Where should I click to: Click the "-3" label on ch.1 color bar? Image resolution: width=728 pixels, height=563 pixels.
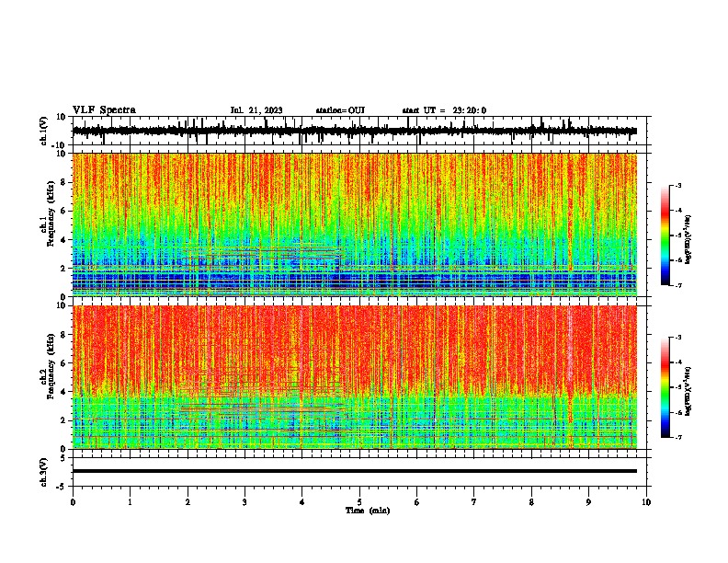pyautogui.click(x=677, y=185)
